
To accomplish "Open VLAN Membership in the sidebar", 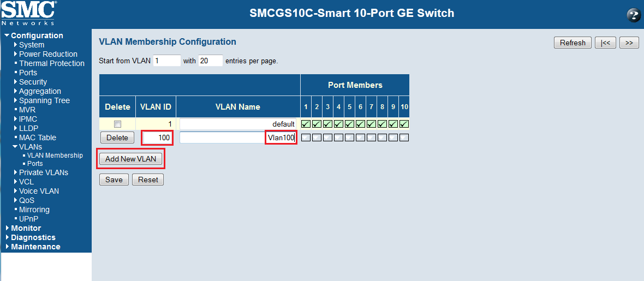I will click(55, 156).
